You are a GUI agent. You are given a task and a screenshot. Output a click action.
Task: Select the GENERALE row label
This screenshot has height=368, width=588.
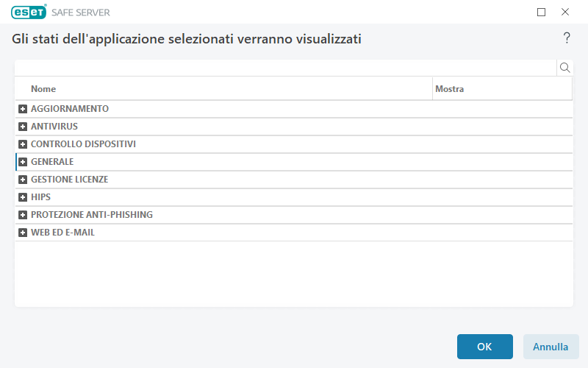coord(52,162)
